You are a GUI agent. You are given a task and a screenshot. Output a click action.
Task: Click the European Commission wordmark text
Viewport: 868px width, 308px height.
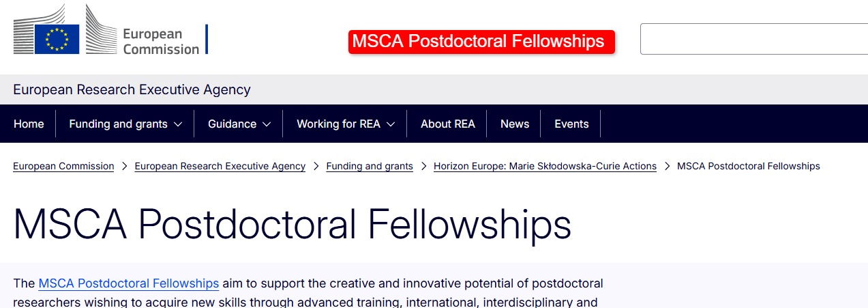coord(161,41)
